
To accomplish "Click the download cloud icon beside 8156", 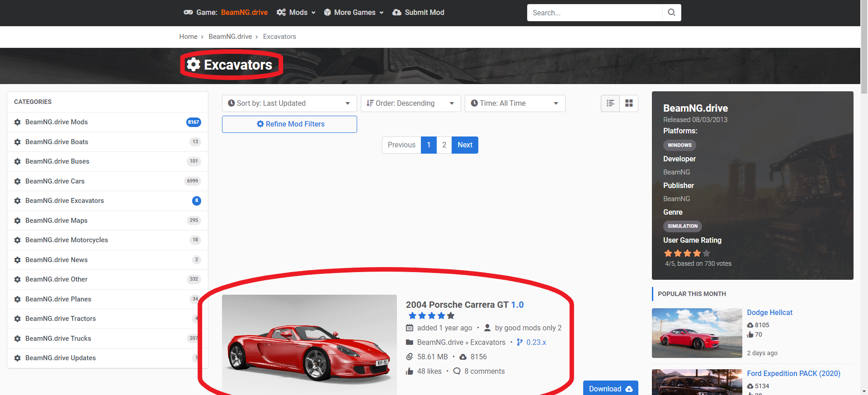I will (x=463, y=357).
